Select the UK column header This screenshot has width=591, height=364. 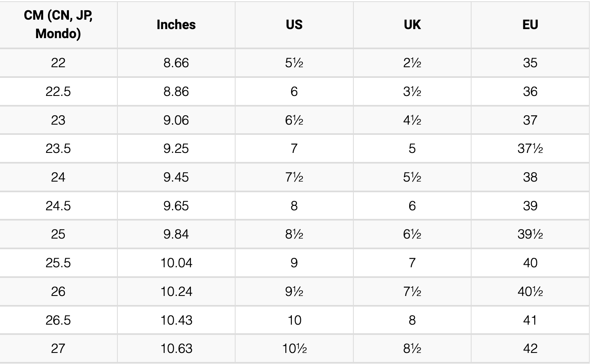point(412,25)
